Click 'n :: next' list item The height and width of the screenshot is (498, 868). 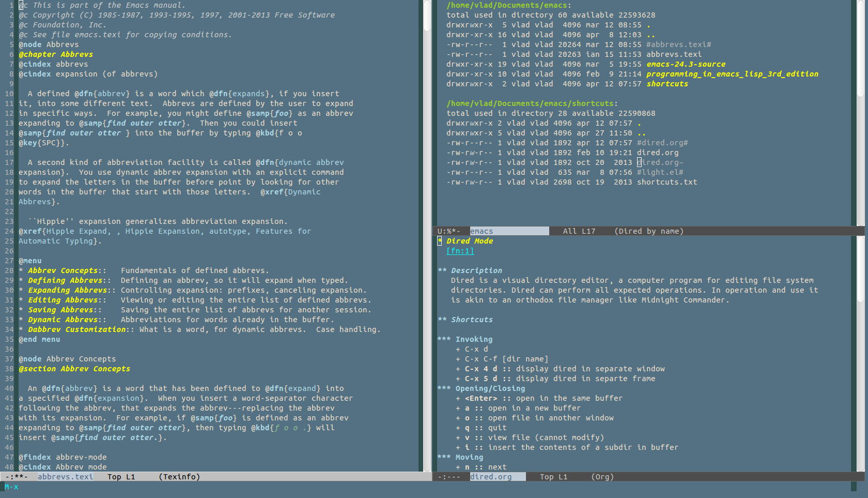click(x=481, y=467)
